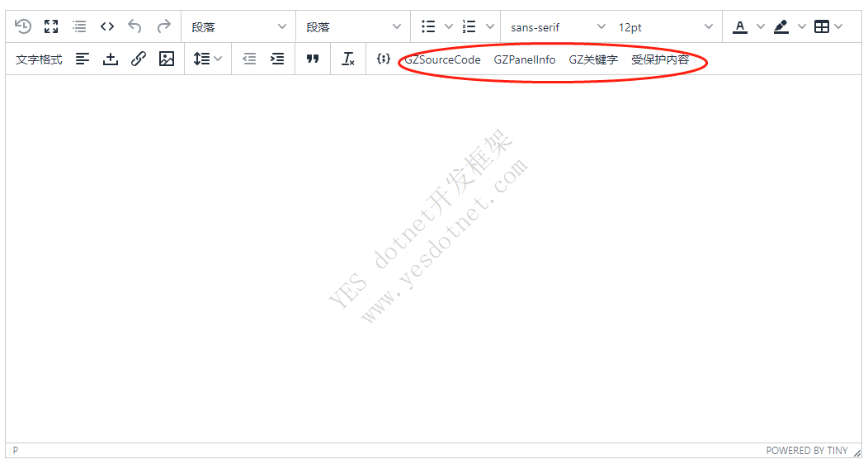Open the 文字格式 menu
Screen dimensions: 868x464
click(x=39, y=59)
